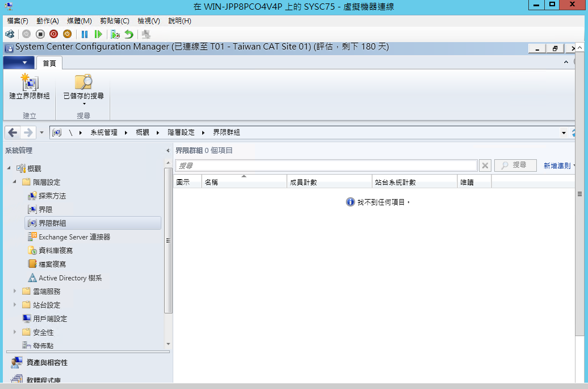Click the navigation tree scrollbar down arrow
Viewport: 588px width, 389px height.
(168, 344)
